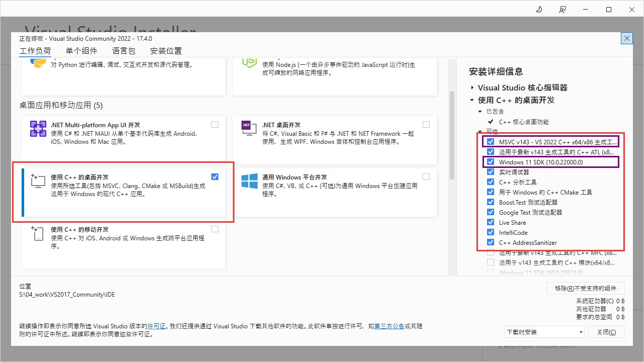This screenshot has height=362, width=644.
Task: Collapse the 使用 C++ 的桌面开发 details arrow
Action: (x=472, y=100)
